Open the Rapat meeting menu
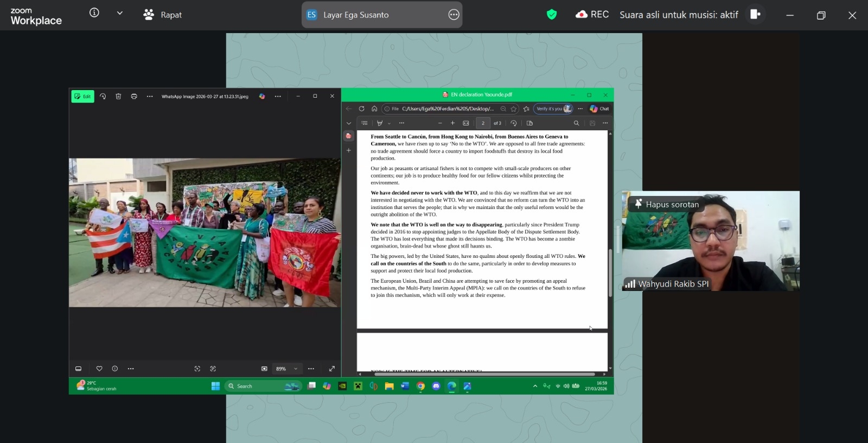Image resolution: width=868 pixels, height=443 pixels. click(x=163, y=15)
